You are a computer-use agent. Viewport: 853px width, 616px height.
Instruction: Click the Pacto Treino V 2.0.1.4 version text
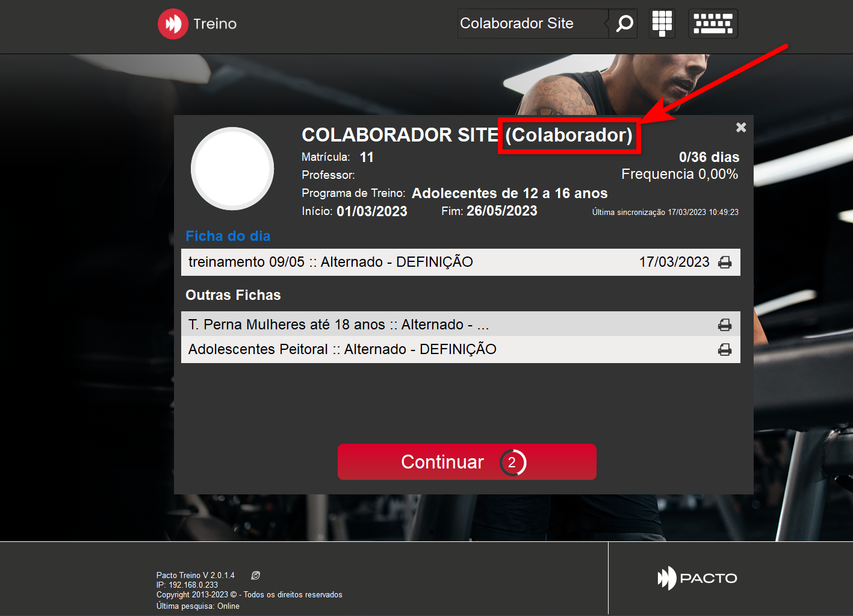pos(196,576)
